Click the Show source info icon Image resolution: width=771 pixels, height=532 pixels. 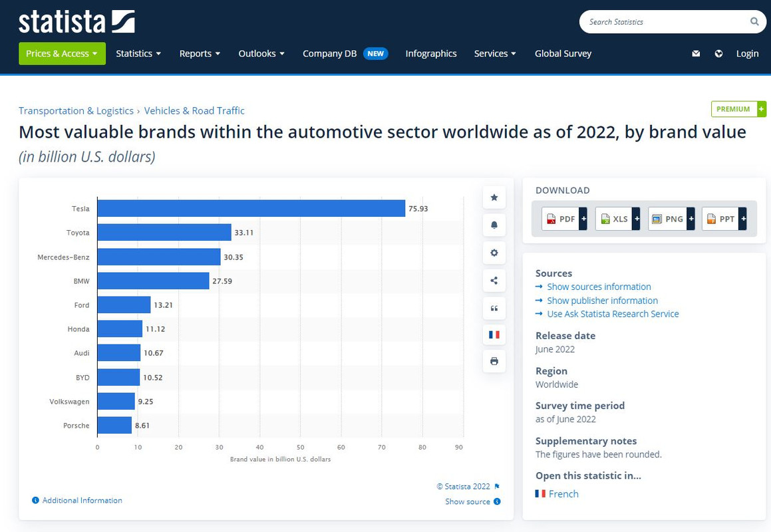pos(497,501)
